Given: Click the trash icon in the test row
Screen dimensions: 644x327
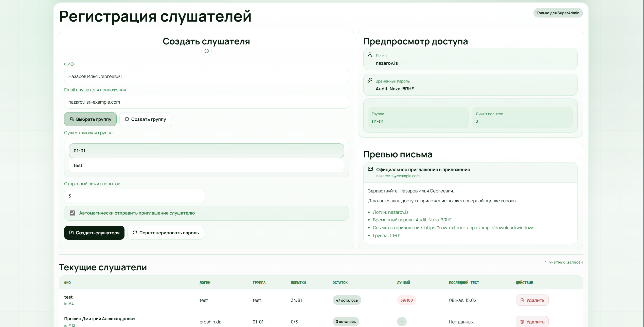Looking at the screenshot, I should point(522,300).
